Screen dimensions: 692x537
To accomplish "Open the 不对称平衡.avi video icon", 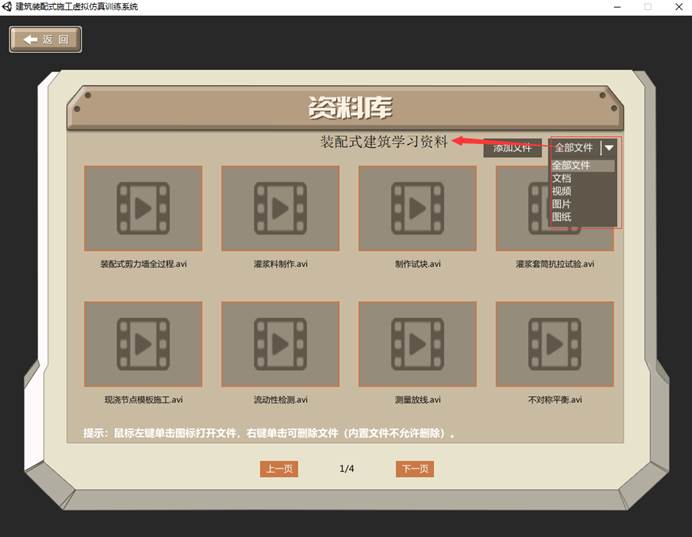I will click(x=554, y=344).
